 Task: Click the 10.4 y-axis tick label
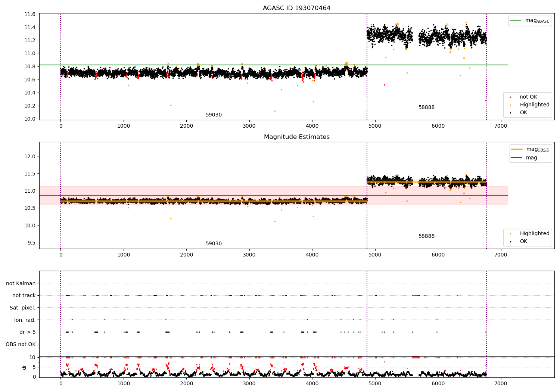29,93
